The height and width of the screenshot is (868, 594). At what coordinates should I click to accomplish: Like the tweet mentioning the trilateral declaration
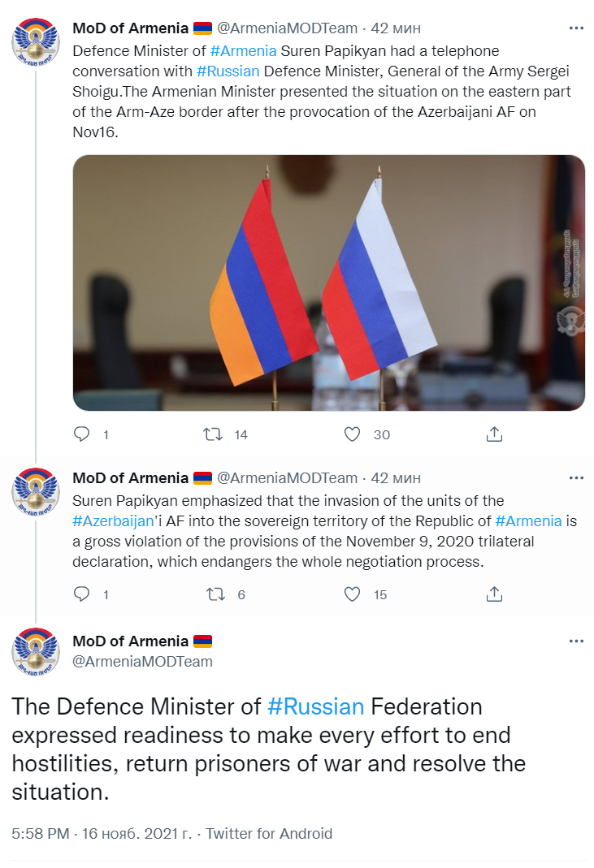click(x=351, y=594)
